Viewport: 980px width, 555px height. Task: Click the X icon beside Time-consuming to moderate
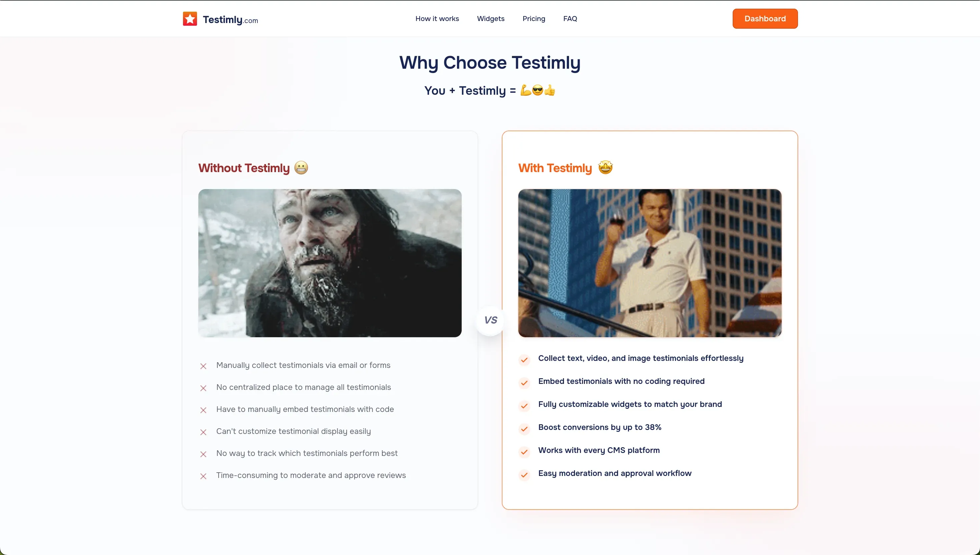point(203,476)
